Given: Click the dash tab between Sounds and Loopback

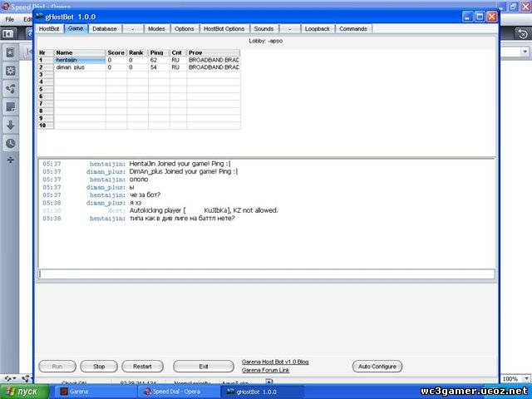Looking at the screenshot, I should pyautogui.click(x=289, y=29).
